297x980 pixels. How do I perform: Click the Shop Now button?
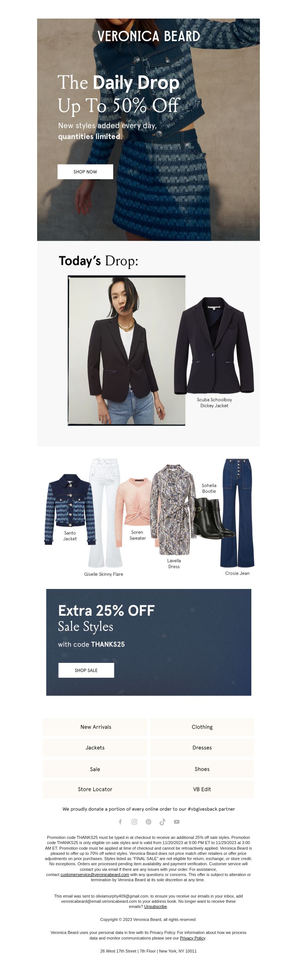(85, 172)
